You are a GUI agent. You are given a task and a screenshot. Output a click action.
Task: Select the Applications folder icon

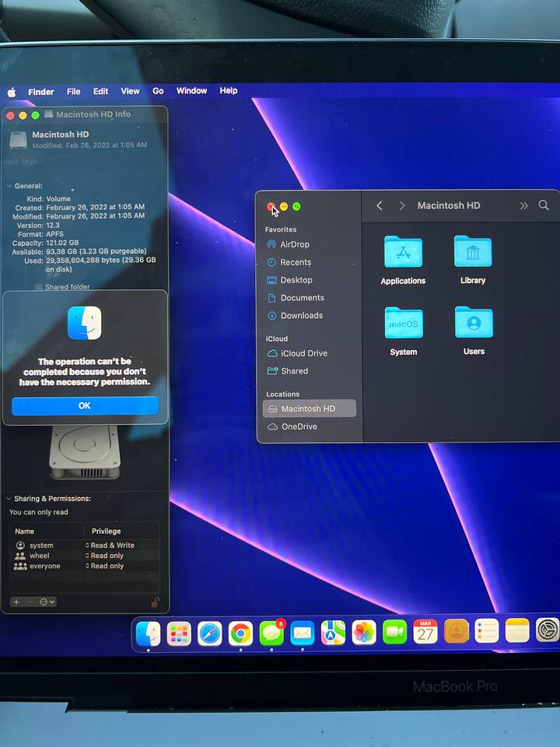tap(403, 251)
